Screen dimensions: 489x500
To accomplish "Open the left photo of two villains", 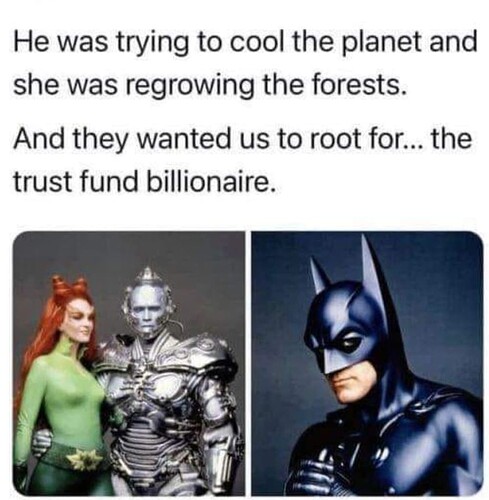I will click(129, 363).
